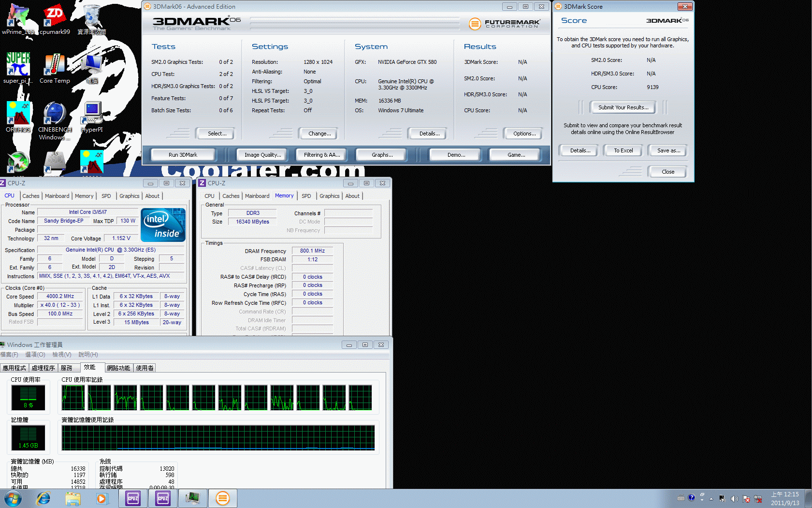Open Mainboard tab in left CPU-Z window
812x508 pixels.
[x=57, y=196]
